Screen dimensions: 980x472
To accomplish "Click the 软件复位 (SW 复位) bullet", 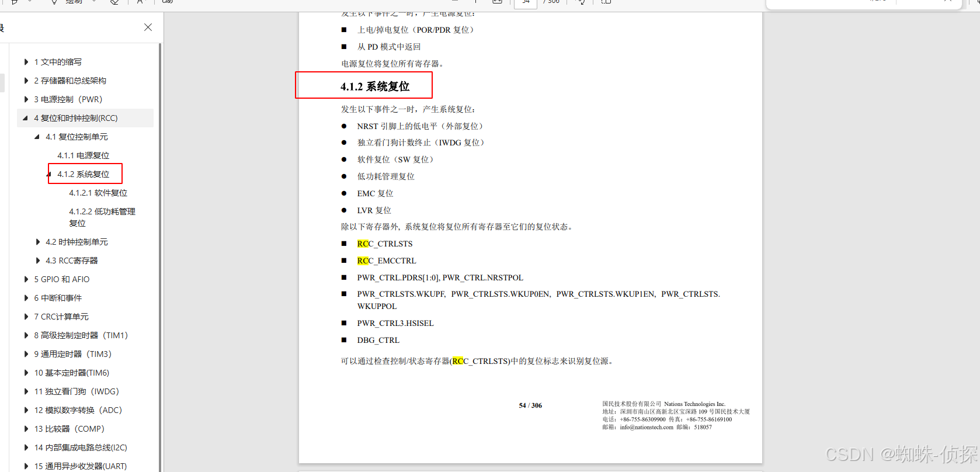I will [x=395, y=159].
